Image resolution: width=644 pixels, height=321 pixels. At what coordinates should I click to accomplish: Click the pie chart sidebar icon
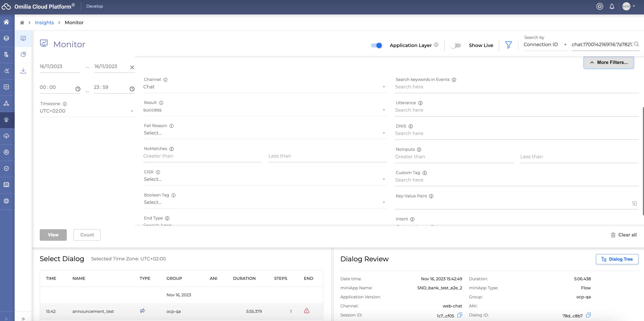point(23,54)
